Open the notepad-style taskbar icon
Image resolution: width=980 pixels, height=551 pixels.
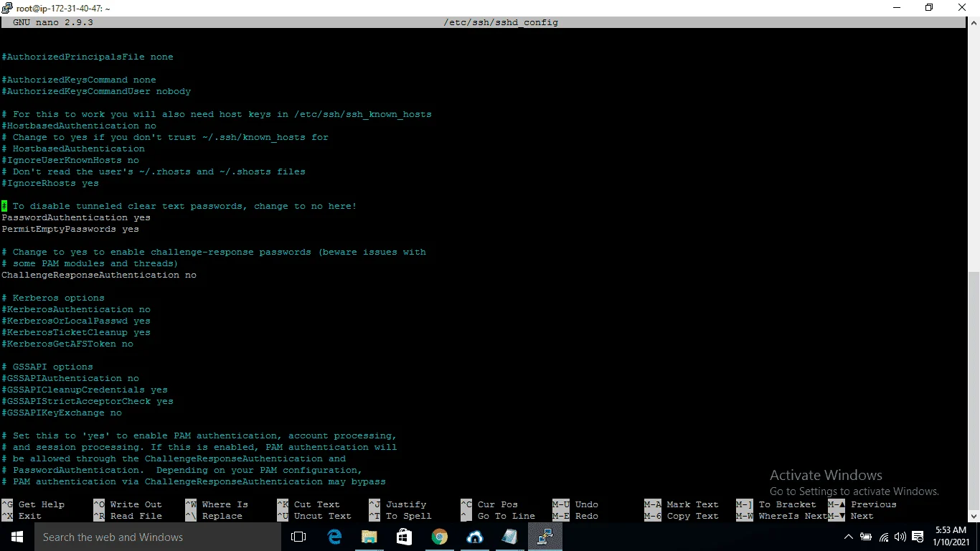coord(509,537)
